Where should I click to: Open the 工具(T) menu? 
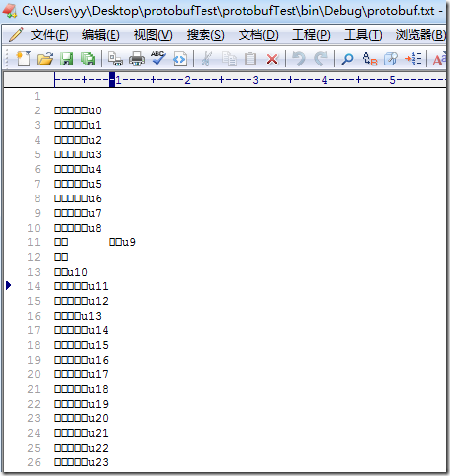pos(363,35)
